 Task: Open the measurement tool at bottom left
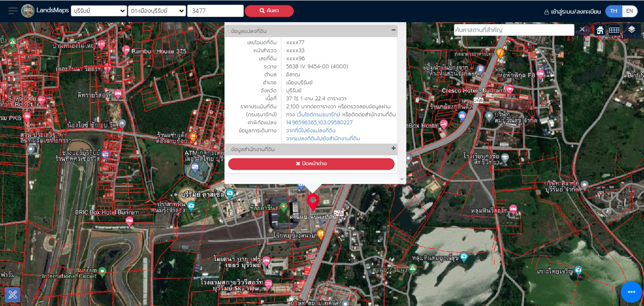[12, 295]
